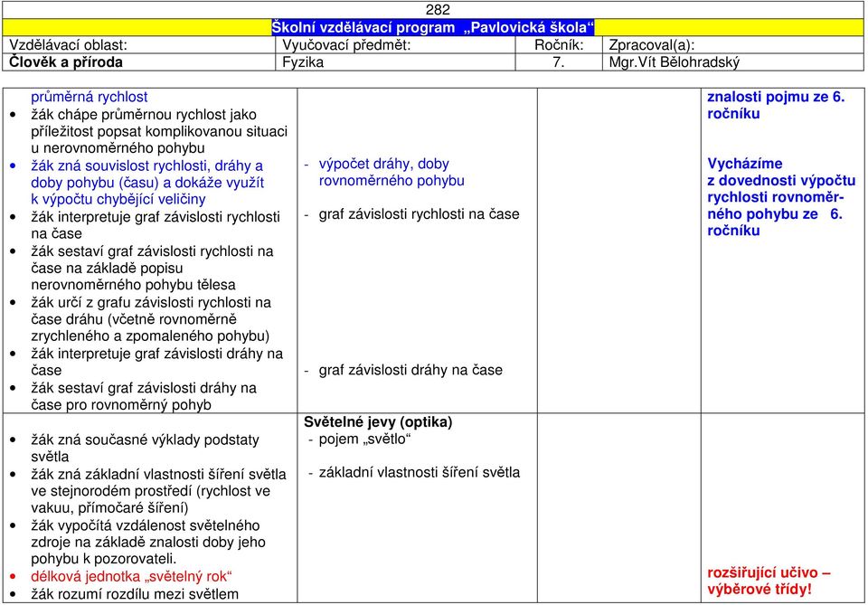Click "žák sestaví graf závislosti rychlosti na" bullet
This screenshot has width=868, height=605.
[152, 251]
